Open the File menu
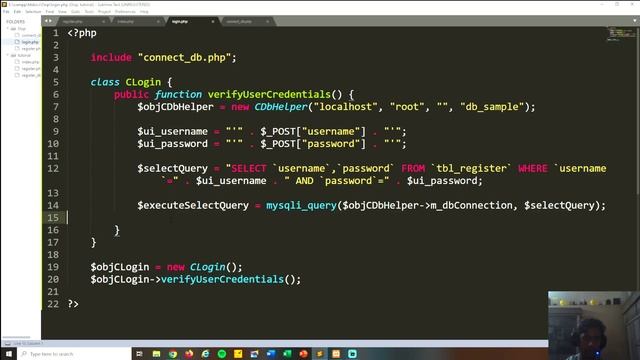 tap(6, 12)
